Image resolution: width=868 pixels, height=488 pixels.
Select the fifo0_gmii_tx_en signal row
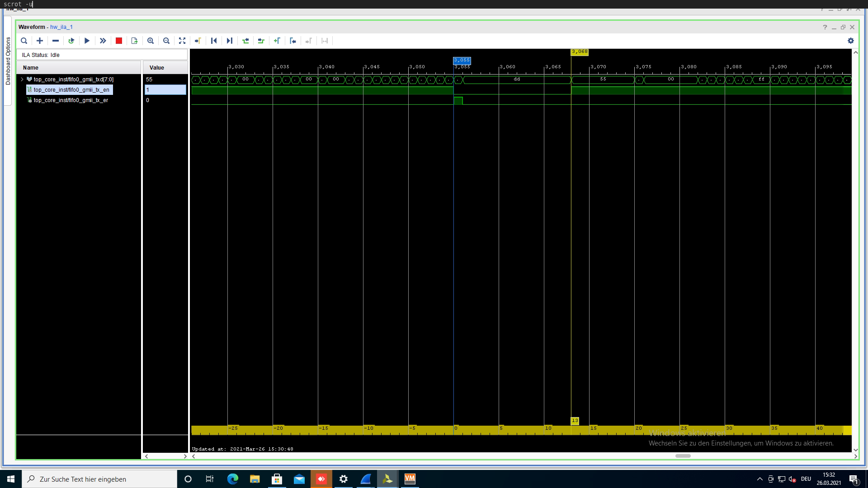[71, 90]
